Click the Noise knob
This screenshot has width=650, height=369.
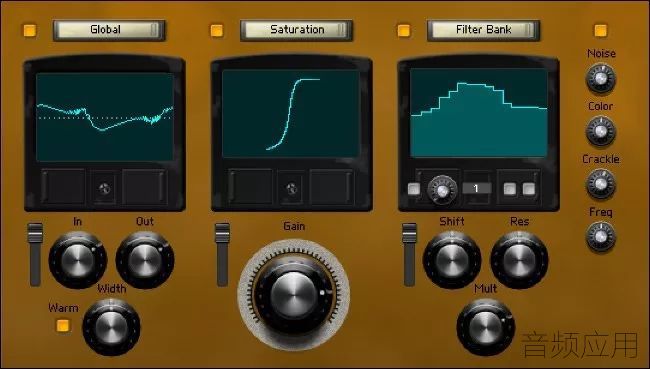point(600,78)
